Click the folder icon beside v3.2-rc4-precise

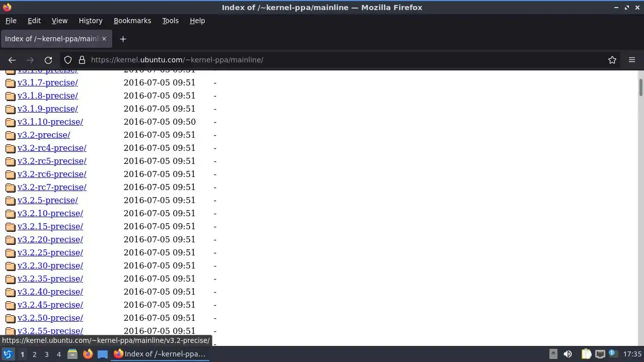[x=10, y=148]
